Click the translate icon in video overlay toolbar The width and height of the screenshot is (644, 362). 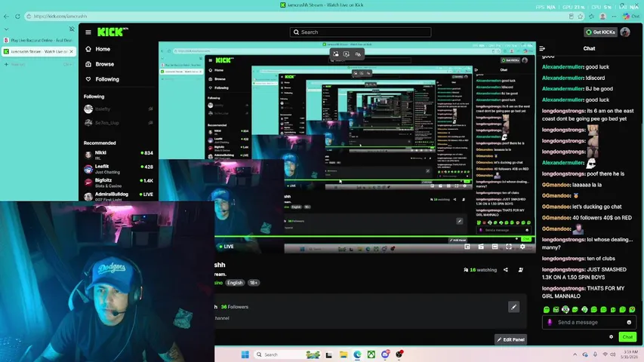pos(358,54)
